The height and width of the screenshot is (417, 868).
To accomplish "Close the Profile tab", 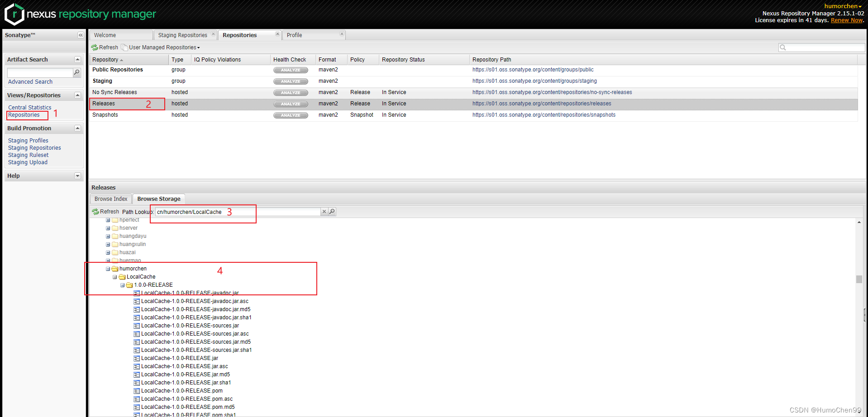I will (x=342, y=34).
